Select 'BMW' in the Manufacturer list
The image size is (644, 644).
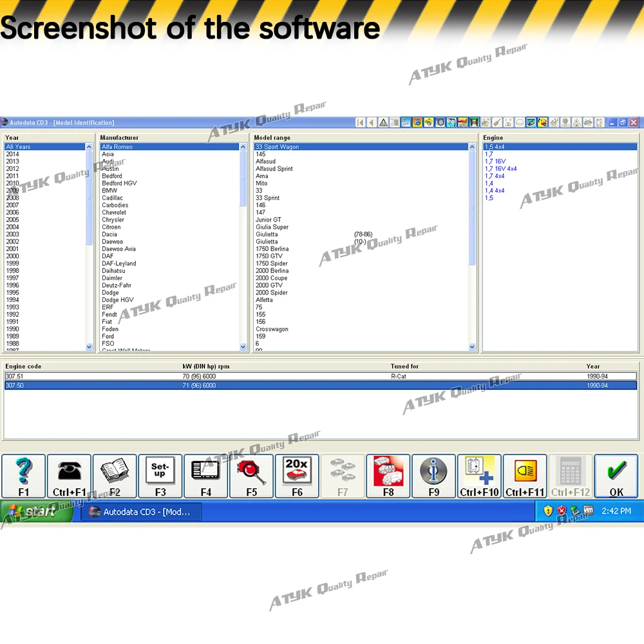tap(169, 191)
